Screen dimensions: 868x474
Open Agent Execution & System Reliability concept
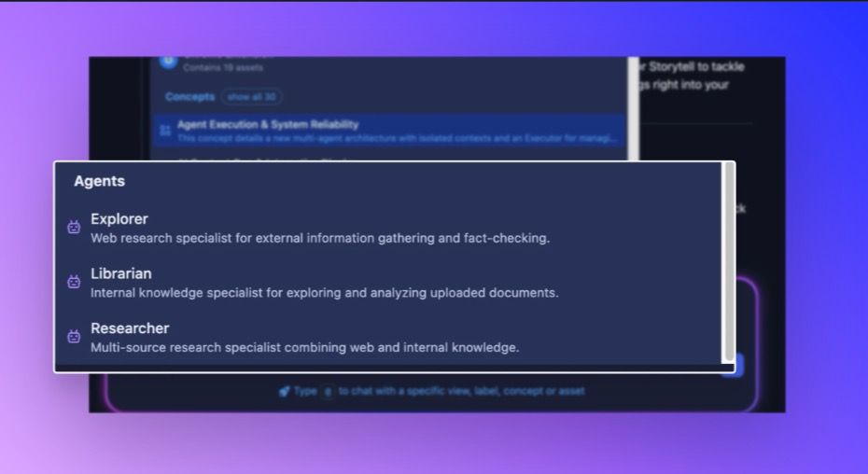tap(268, 124)
